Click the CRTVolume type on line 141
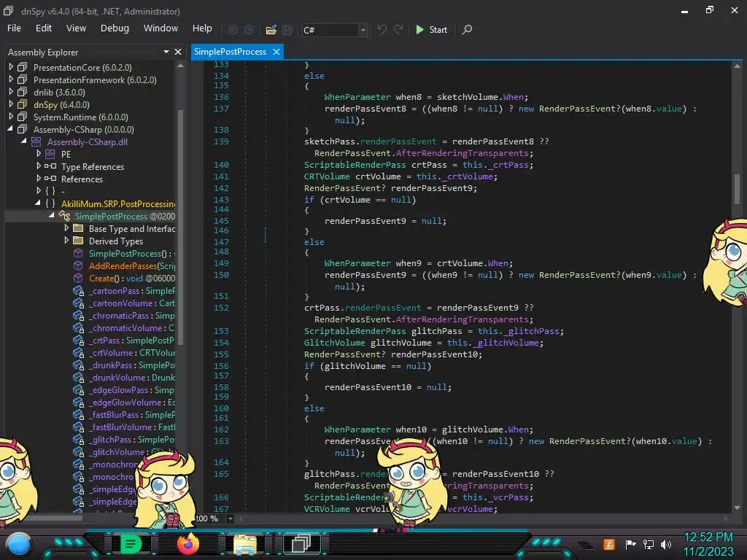 pyautogui.click(x=327, y=176)
